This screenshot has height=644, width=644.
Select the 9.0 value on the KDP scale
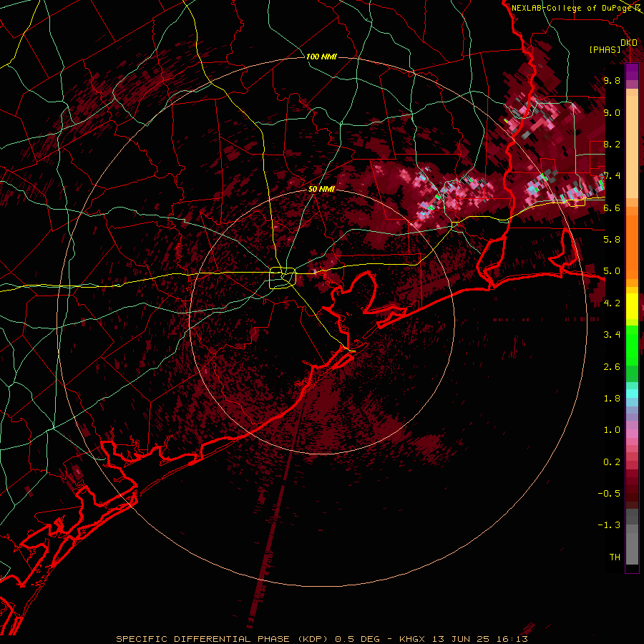click(x=612, y=112)
